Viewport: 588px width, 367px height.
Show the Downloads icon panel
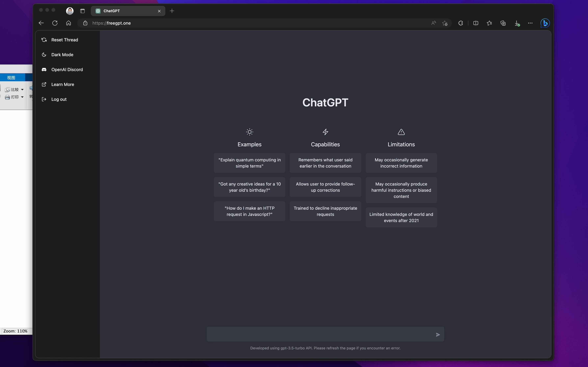pyautogui.click(x=517, y=23)
